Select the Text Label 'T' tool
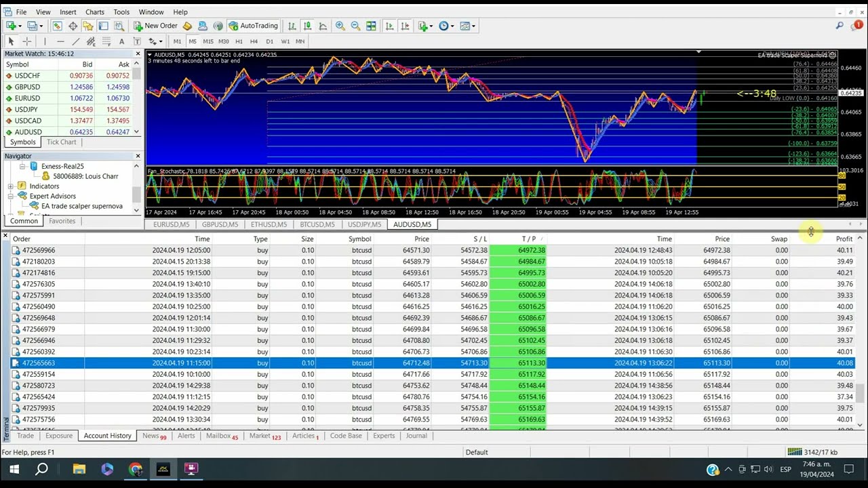 coord(137,41)
